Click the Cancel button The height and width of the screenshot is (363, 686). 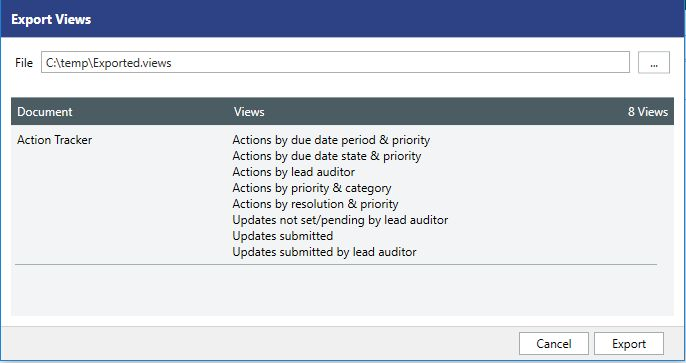tap(554, 344)
